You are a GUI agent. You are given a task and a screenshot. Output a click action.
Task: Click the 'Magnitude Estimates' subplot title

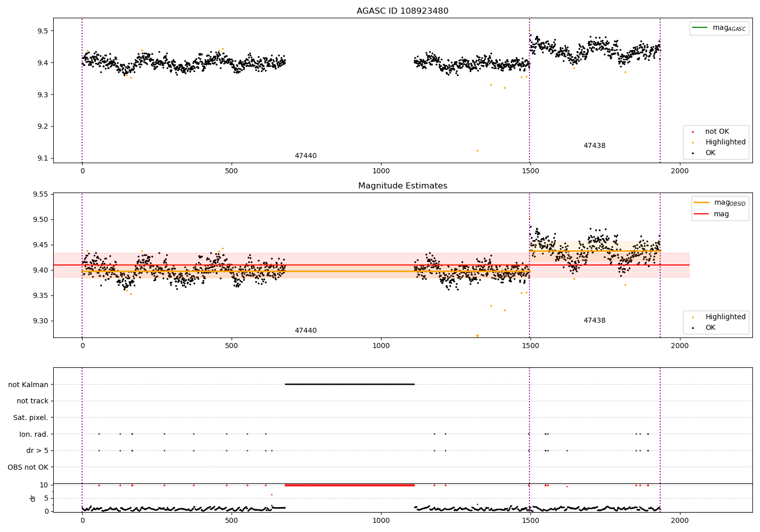coord(402,186)
